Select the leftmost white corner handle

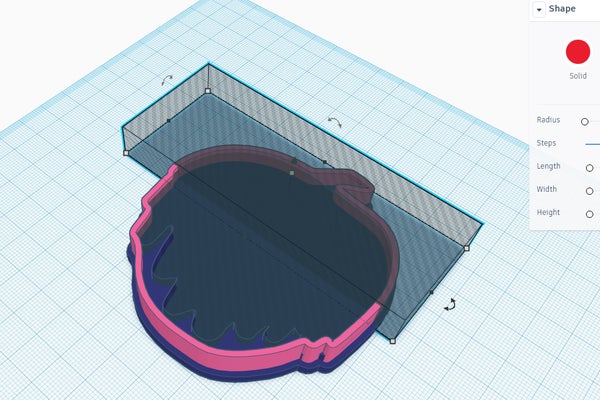tap(126, 153)
